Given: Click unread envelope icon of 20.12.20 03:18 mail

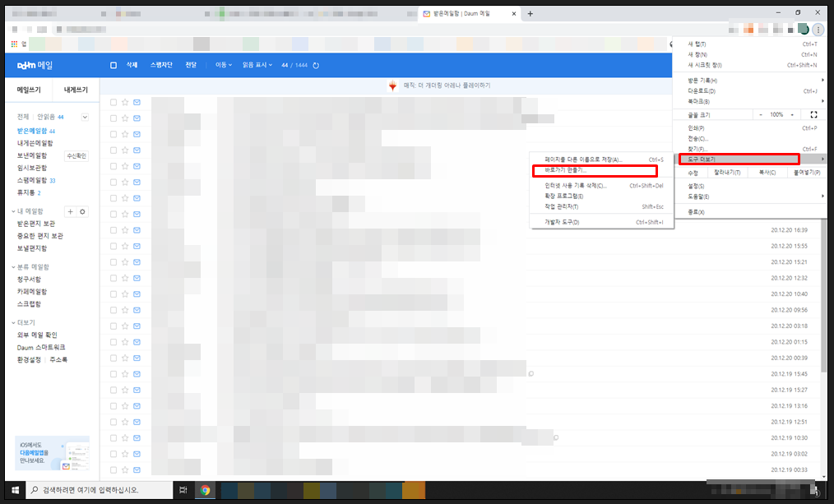Looking at the screenshot, I should tap(137, 326).
